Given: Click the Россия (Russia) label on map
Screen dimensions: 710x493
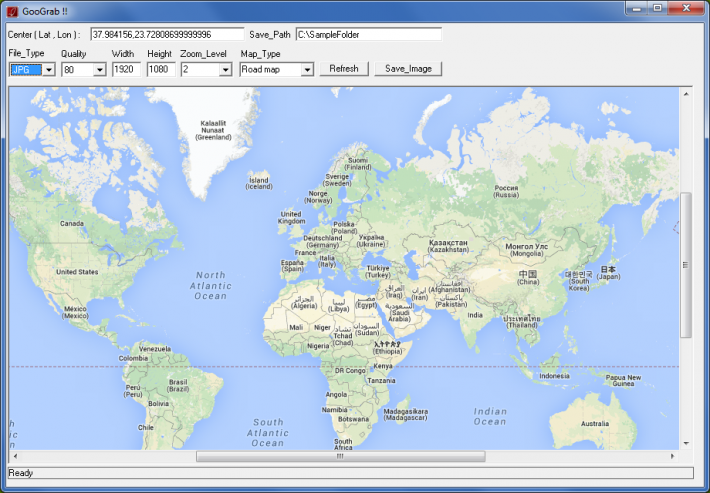Looking at the screenshot, I should [506, 191].
